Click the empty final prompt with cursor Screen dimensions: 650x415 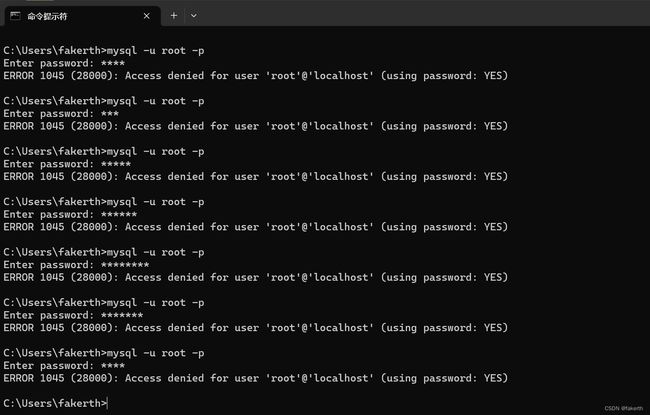[x=56, y=403]
